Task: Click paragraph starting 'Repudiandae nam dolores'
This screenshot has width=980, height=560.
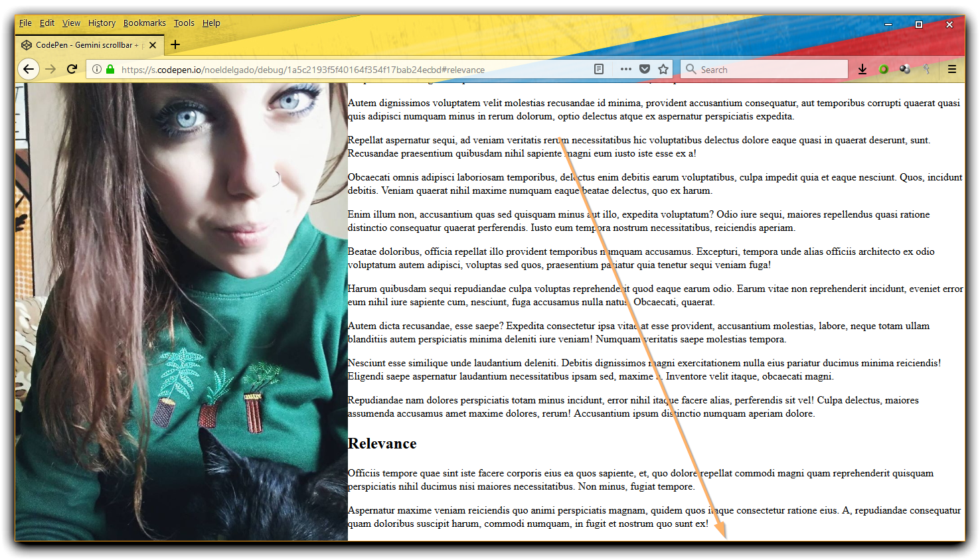Action: (x=633, y=407)
